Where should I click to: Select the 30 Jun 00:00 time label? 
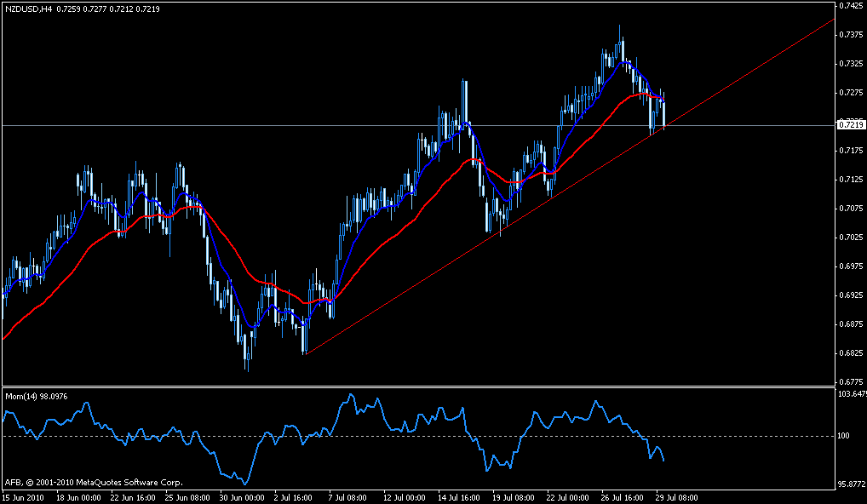[x=241, y=497]
